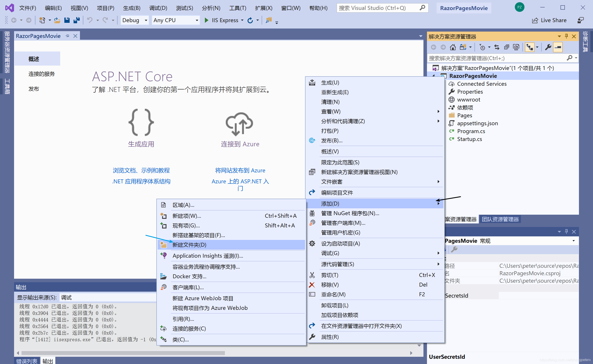Click the Home icon in Solution Explorer

coord(453,47)
